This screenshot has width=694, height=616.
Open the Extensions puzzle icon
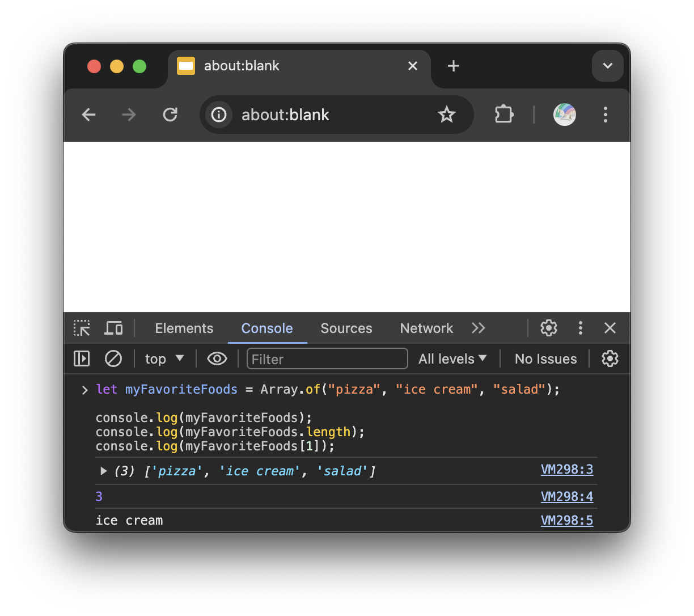coord(504,115)
